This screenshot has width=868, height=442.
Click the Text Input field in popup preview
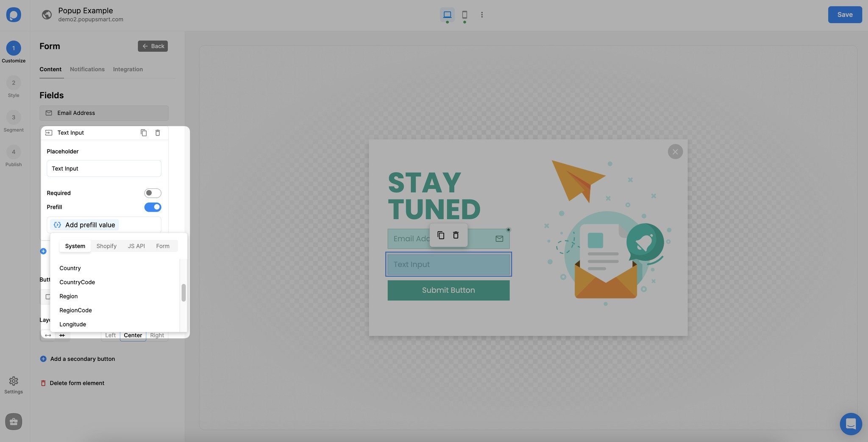(448, 264)
